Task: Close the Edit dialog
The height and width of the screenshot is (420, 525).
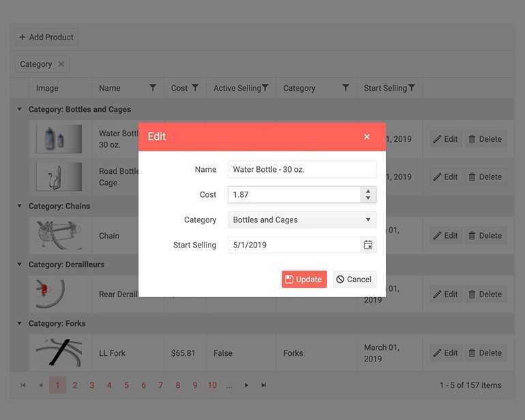Action: 367,136
